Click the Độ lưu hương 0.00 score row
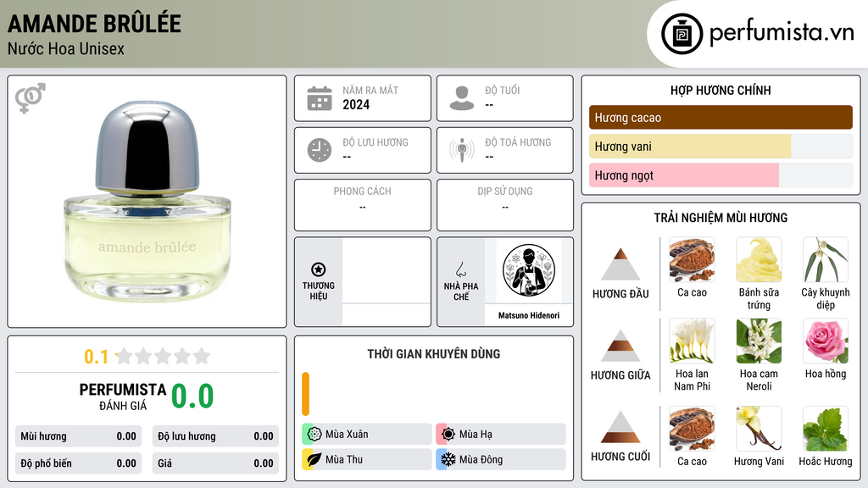The image size is (868, 488). click(x=215, y=436)
